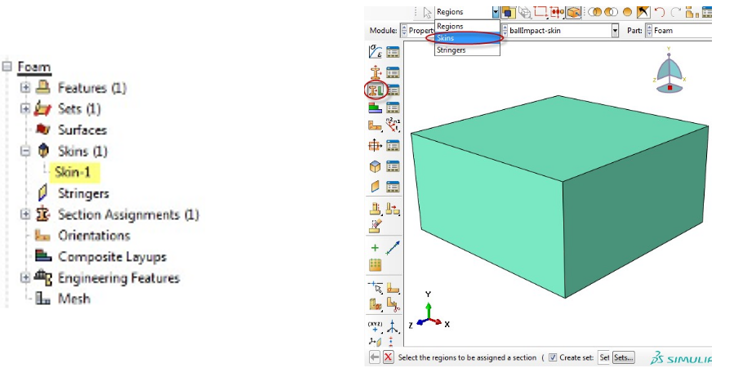Viewport: 730px width, 376px height.
Task: Open the Part Foam dropdown
Action: click(x=679, y=31)
